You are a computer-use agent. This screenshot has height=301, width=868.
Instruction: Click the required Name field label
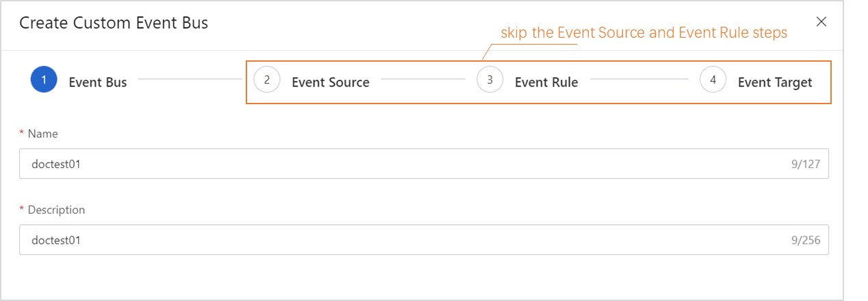tap(42, 134)
